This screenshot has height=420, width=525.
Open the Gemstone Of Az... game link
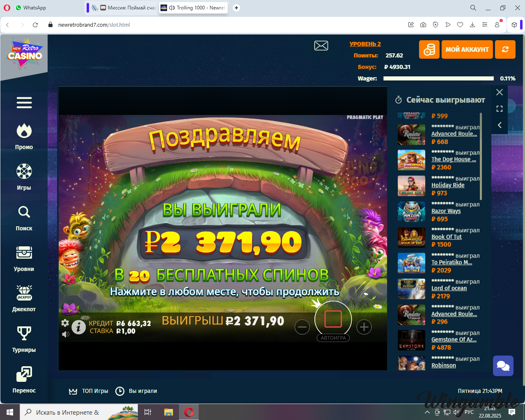(454, 340)
